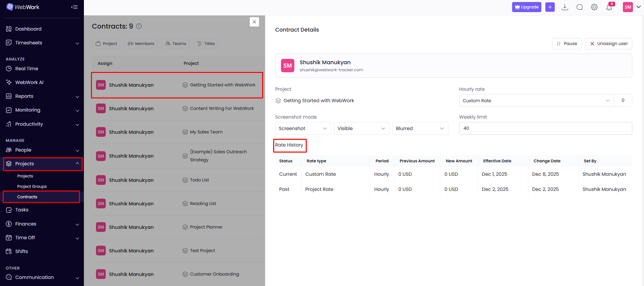Viewport: 644px width, 286px height.
Task: Click the Pause button
Action: pos(566,44)
